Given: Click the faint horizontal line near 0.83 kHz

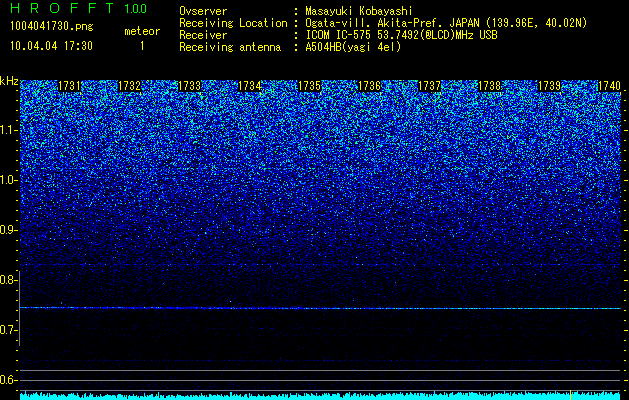Looking at the screenshot, I should (x=320, y=265).
